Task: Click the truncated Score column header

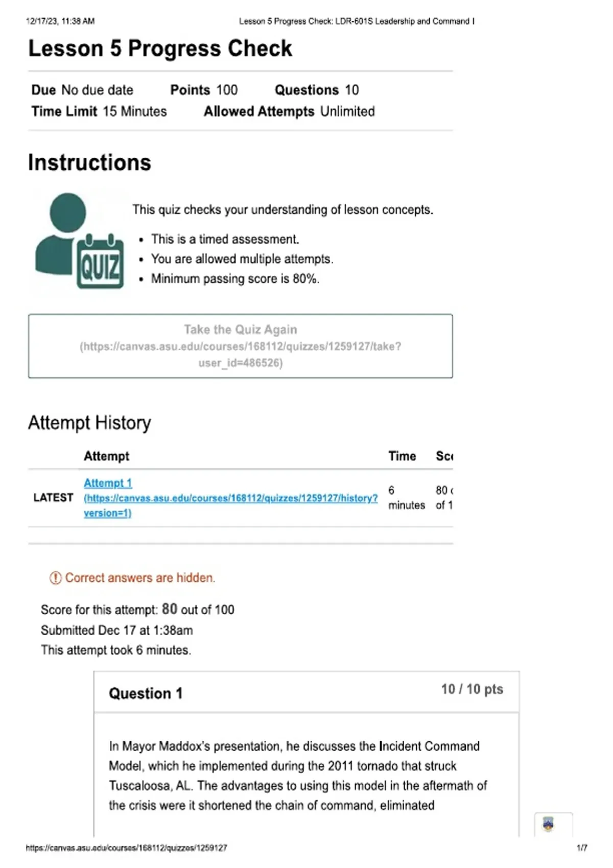Action: click(x=444, y=456)
